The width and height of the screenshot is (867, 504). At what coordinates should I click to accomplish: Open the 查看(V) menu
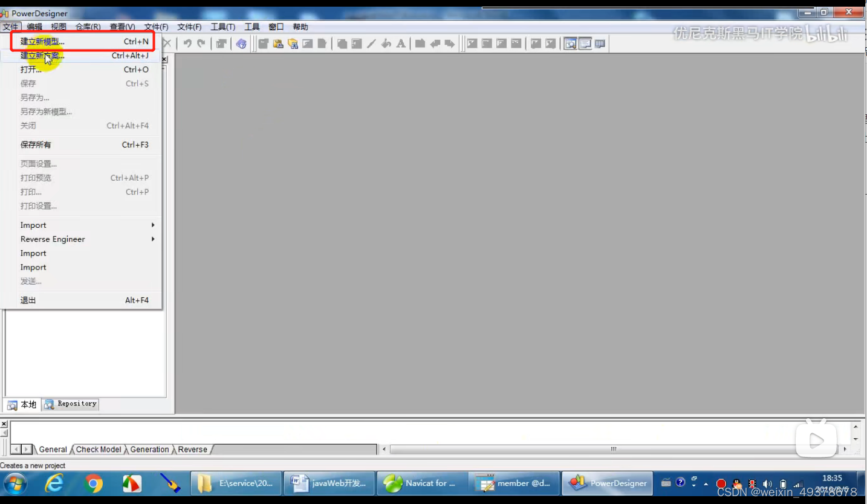tap(122, 27)
